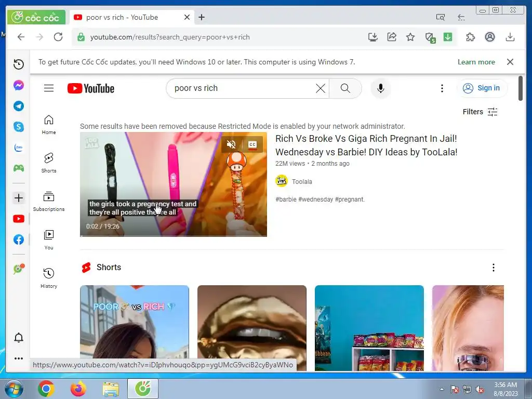This screenshot has width=532, height=399.
Task: Clear the search query
Action: coord(320,88)
